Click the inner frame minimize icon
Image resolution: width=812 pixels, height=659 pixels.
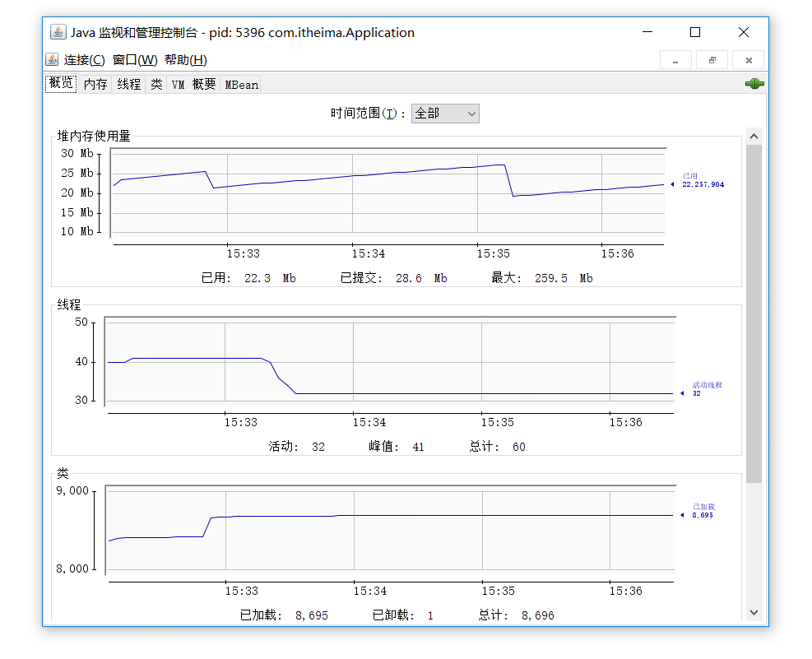(675, 59)
